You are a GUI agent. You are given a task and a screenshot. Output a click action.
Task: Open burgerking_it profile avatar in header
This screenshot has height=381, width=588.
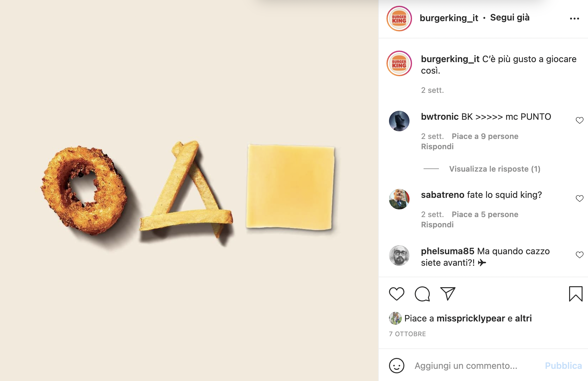pos(399,19)
